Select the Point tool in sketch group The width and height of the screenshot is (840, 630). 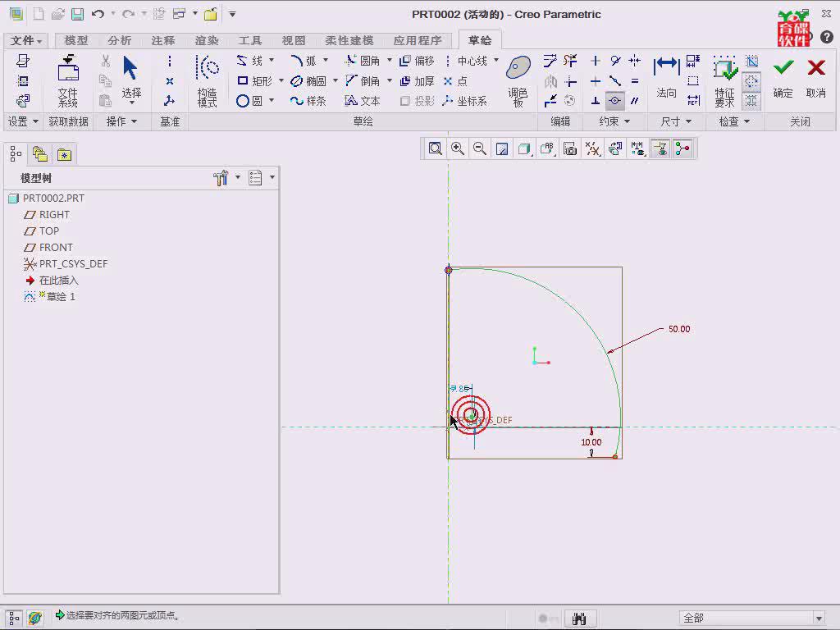tap(455, 81)
